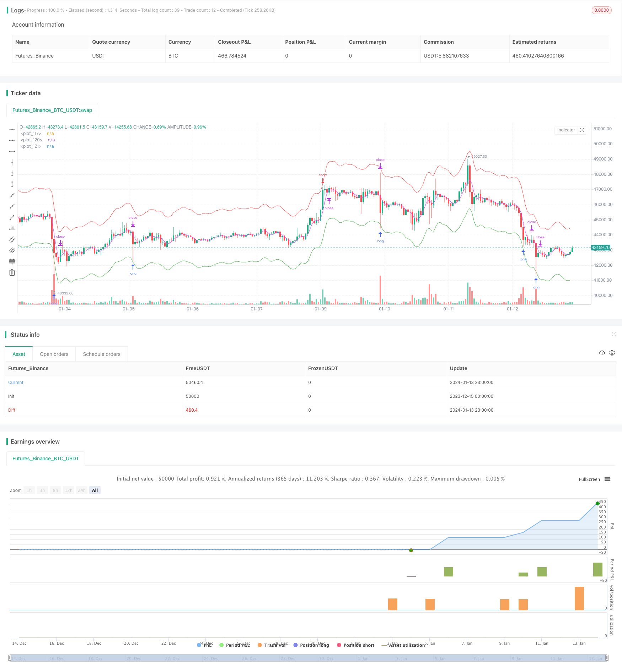Set earnings zoom to 24h
This screenshot has height=672, width=622.
(82, 490)
